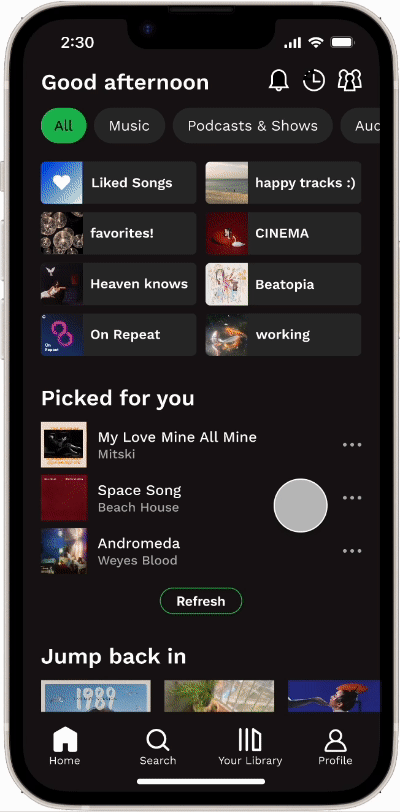
Task: Open the Liked Songs heart tile
Action: tap(118, 183)
